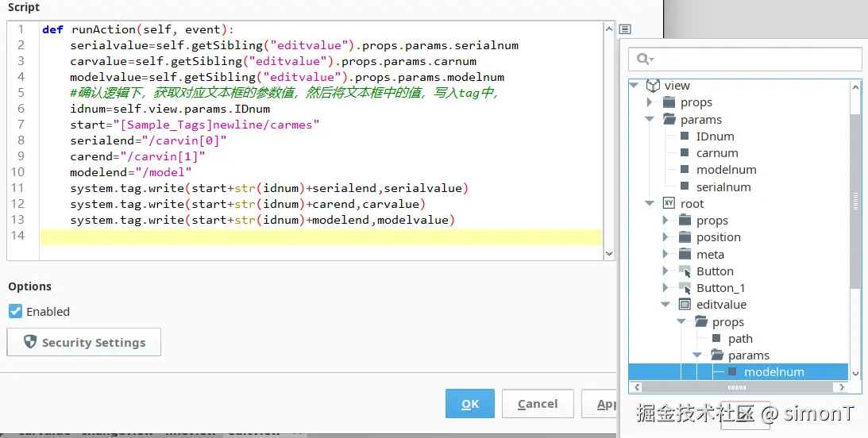
Task: Click the idnum=self.view.params.IDnum line
Action: pyautogui.click(x=170, y=109)
